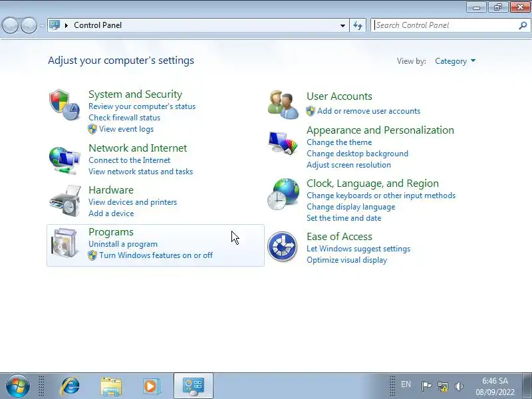Screen dimensions: 532x399
Task: Click Change desktop background link
Action: 357,154
